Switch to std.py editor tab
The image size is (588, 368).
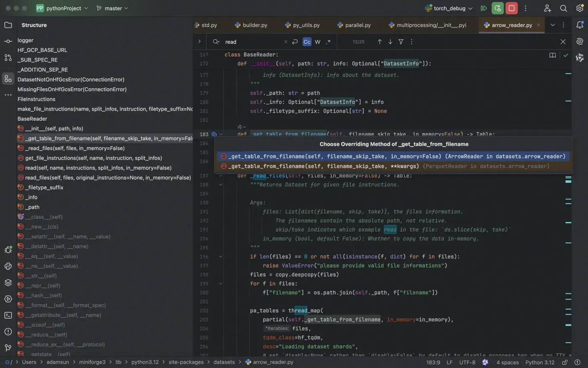point(206,25)
